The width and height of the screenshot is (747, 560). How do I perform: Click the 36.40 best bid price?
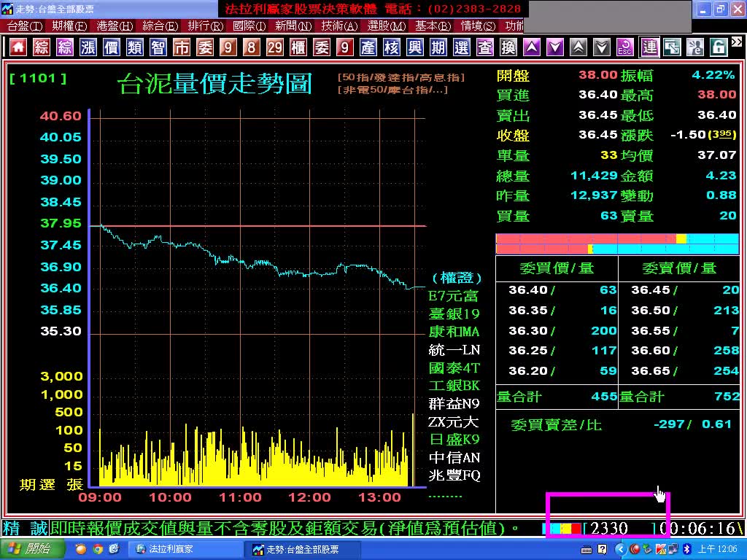528,290
